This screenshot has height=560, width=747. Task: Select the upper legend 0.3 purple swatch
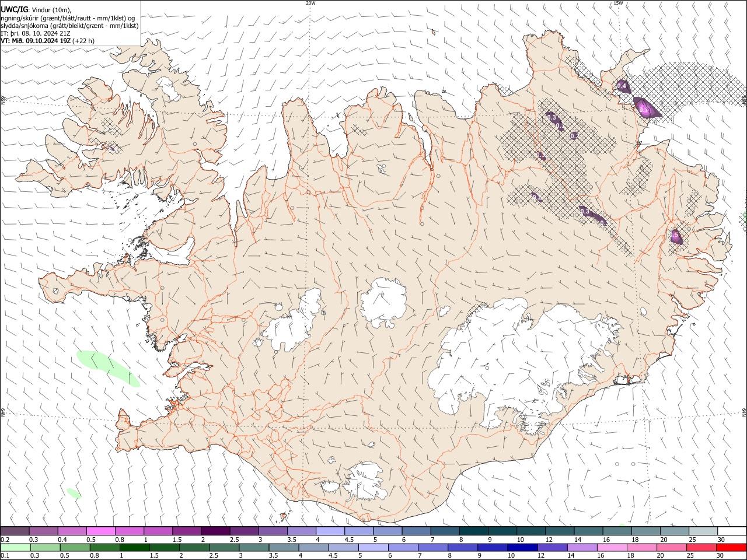tap(43, 531)
